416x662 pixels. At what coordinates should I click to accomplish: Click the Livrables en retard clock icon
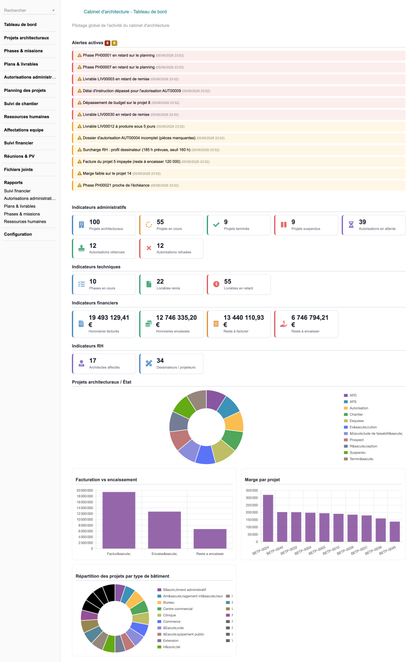coord(216,284)
